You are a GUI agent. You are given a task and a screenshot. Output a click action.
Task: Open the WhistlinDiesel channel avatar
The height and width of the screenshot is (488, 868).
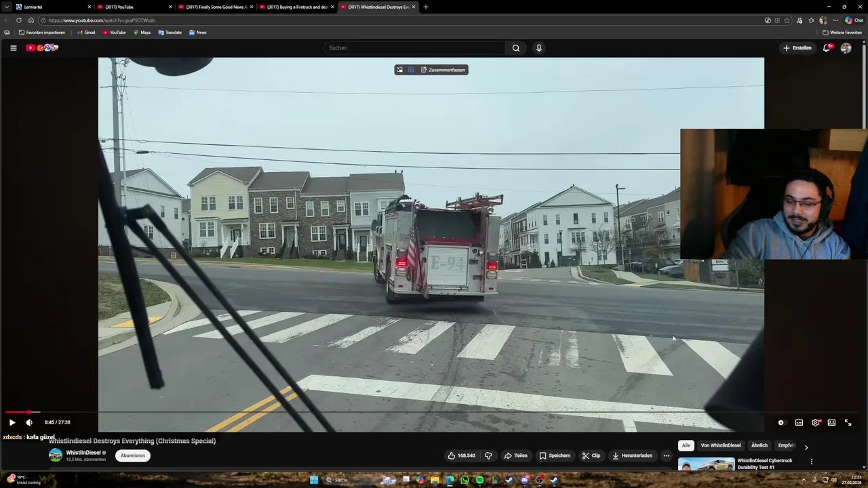tap(55, 455)
